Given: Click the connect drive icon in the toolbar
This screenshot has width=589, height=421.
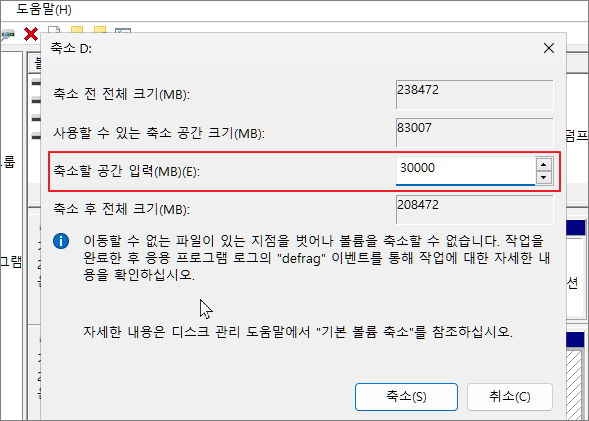Looking at the screenshot, I should click(x=8, y=35).
